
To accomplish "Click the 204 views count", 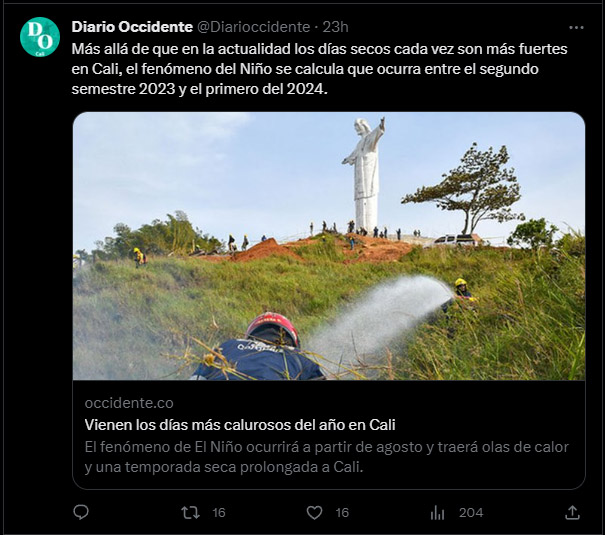I will coord(471,513).
